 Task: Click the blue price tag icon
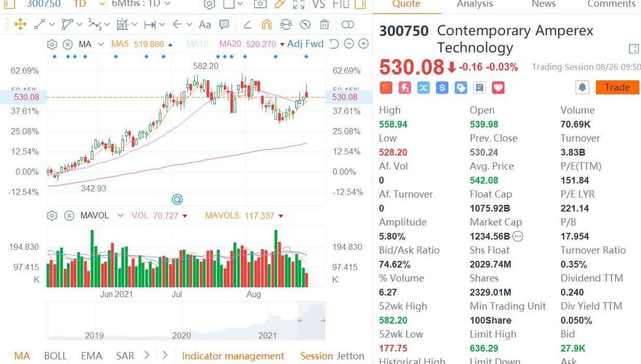pyautogui.click(x=461, y=88)
